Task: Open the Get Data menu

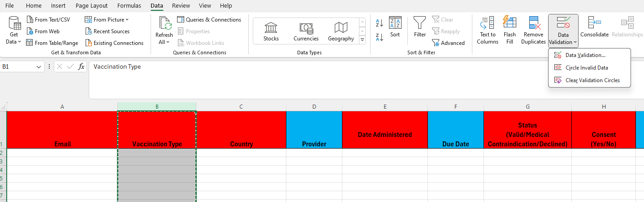Action: pos(14,31)
